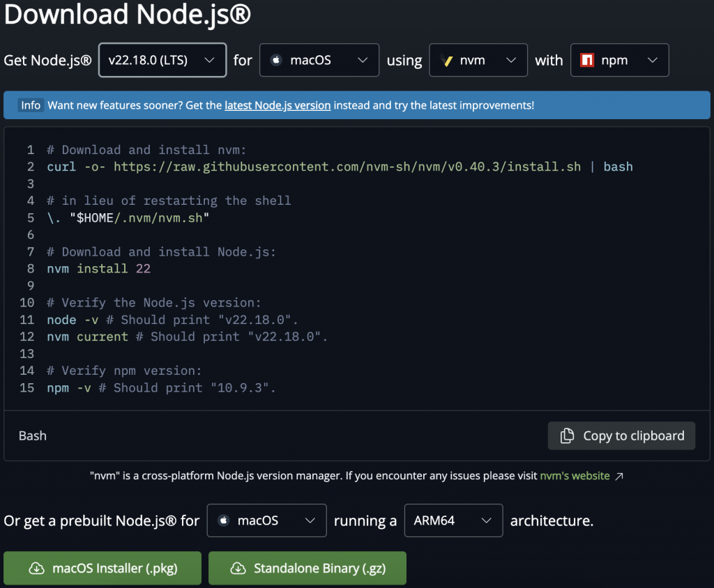The image size is (714, 588).
Task: Click the Download Node.js® heading
Action: coord(128,14)
